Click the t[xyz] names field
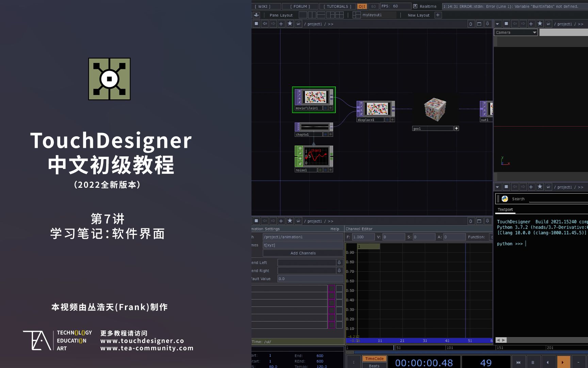 click(x=303, y=245)
